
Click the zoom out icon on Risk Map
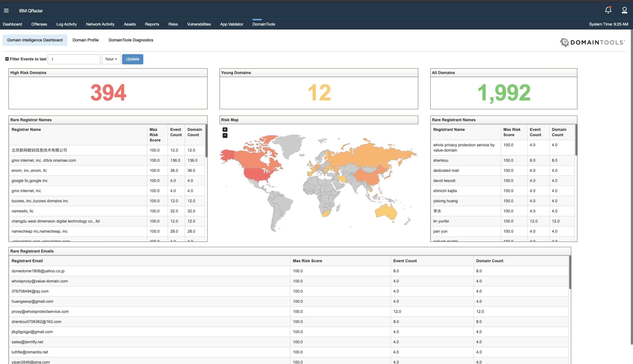coord(225,135)
